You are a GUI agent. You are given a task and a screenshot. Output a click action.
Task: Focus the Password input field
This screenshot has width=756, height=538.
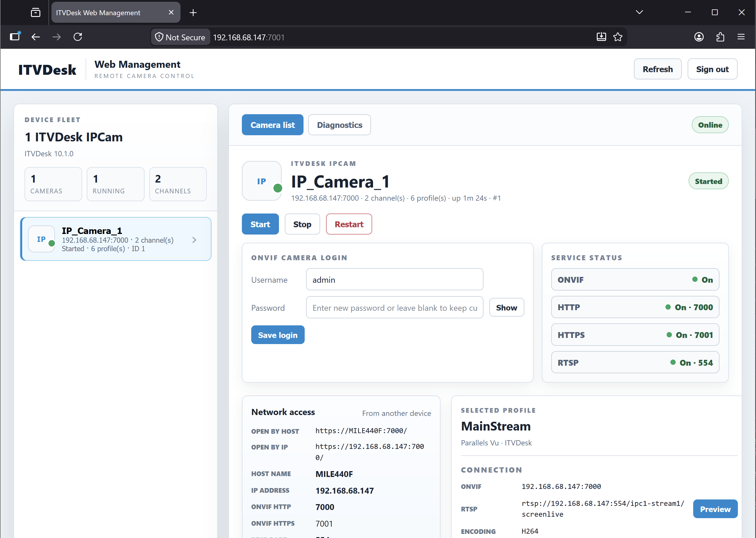click(395, 308)
